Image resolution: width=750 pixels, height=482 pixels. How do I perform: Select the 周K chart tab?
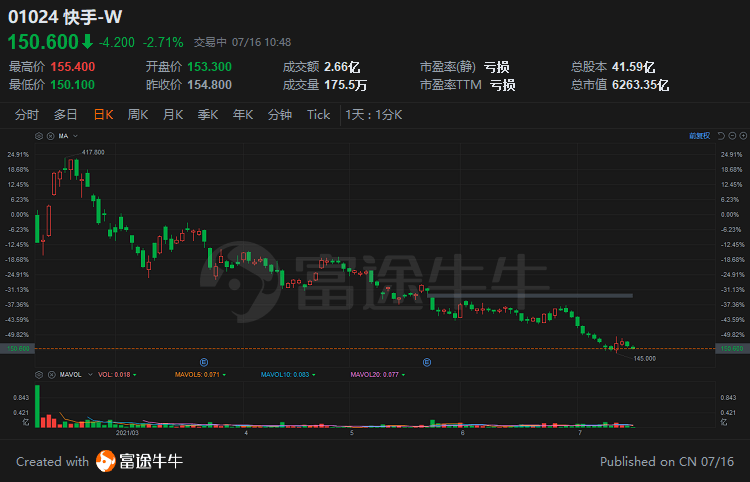tap(138, 115)
